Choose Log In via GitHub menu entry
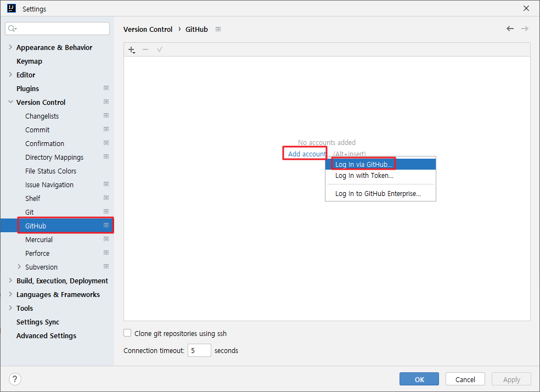Image resolution: width=540 pixels, height=392 pixels. 380,164
